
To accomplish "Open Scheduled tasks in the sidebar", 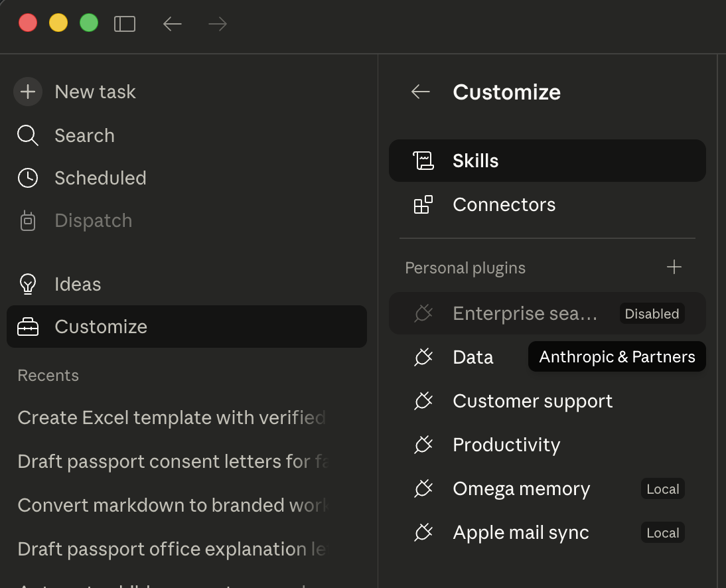I will tap(187, 179).
